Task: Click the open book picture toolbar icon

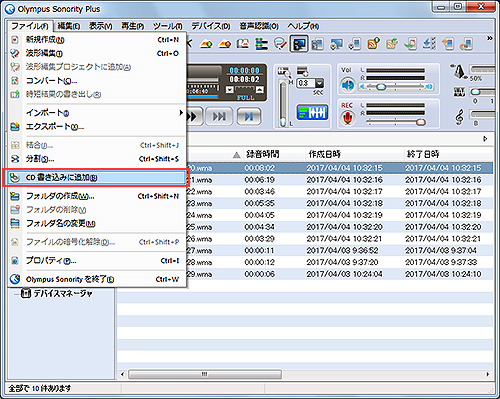Action: point(243,44)
